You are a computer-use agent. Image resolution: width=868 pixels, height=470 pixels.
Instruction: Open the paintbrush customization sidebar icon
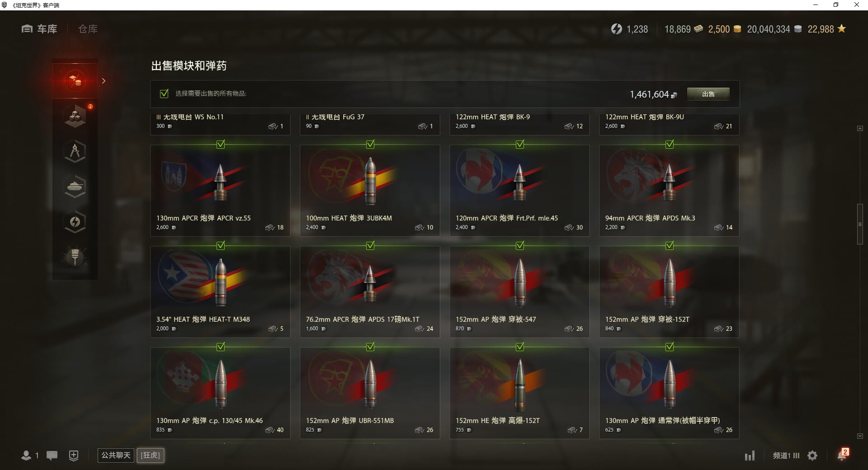(x=75, y=257)
